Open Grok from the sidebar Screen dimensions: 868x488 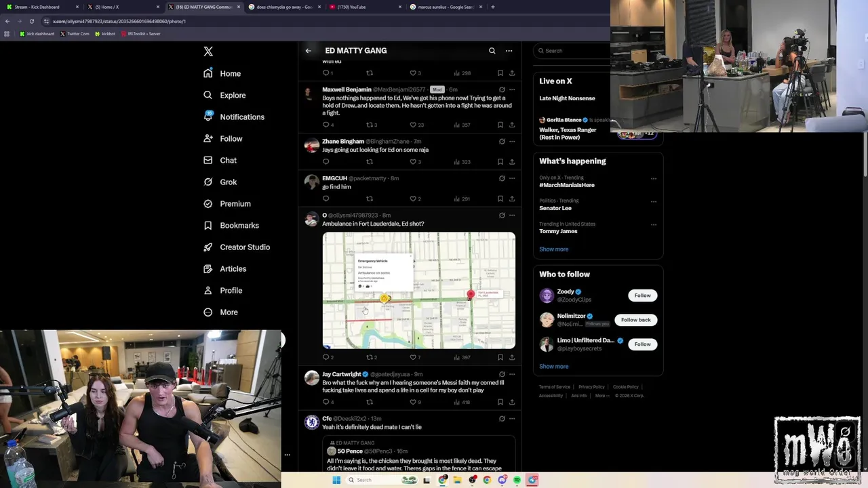pos(220,182)
